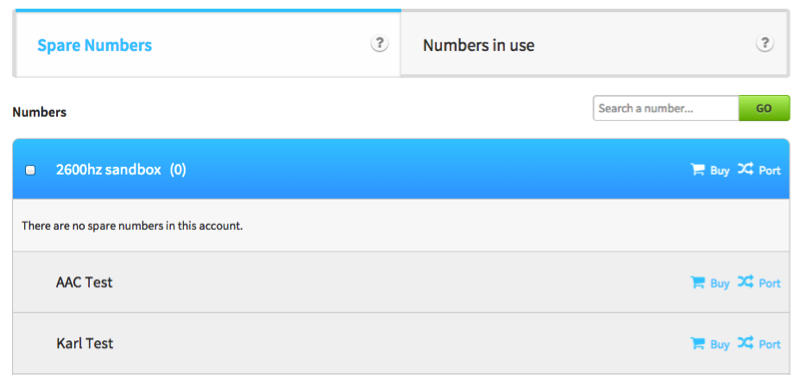This screenshot has height=376, width=807.
Task: Click the Buy link for AAC Test
Action: (720, 283)
